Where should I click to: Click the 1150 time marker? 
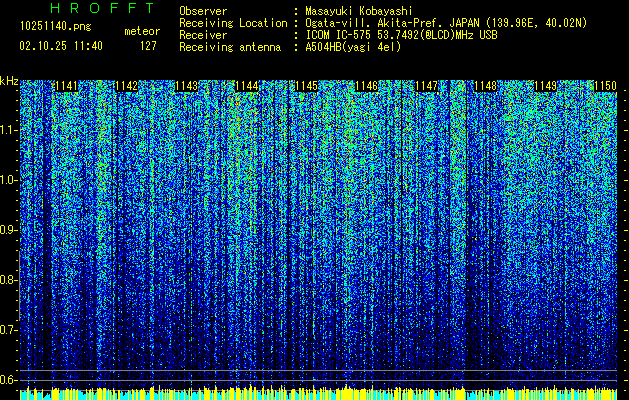pos(605,86)
